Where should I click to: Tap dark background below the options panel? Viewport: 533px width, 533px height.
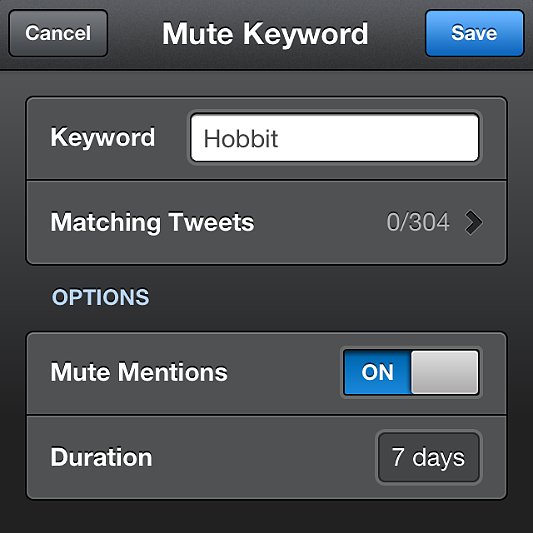(x=266, y=517)
